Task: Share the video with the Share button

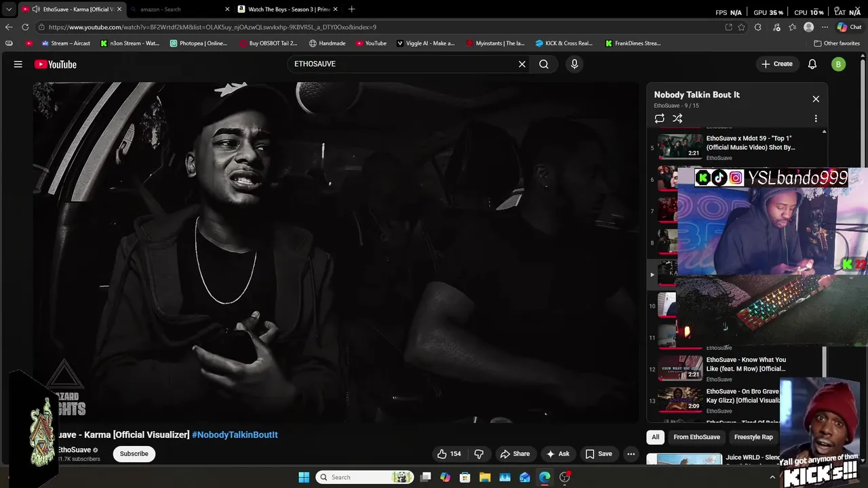Action: point(515,454)
